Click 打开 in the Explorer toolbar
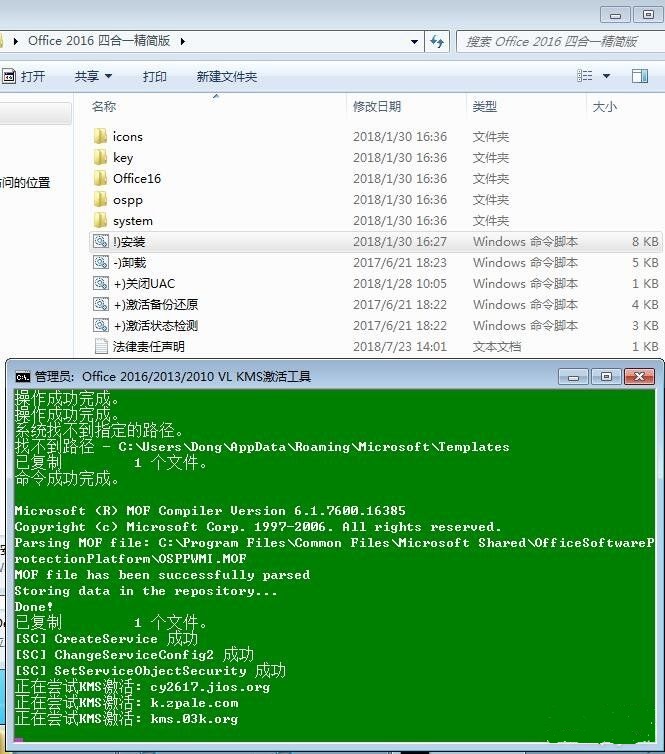Screen dimensions: 665x754 tap(33, 76)
